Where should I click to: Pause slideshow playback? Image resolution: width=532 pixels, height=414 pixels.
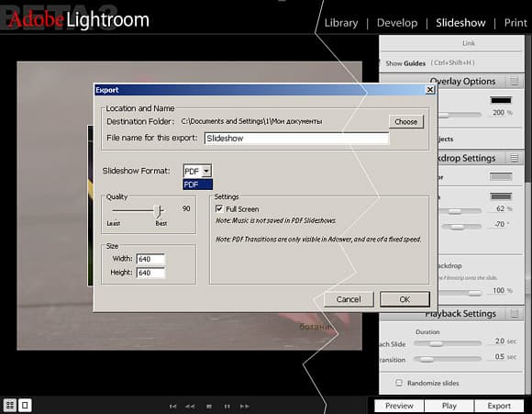[x=227, y=406]
